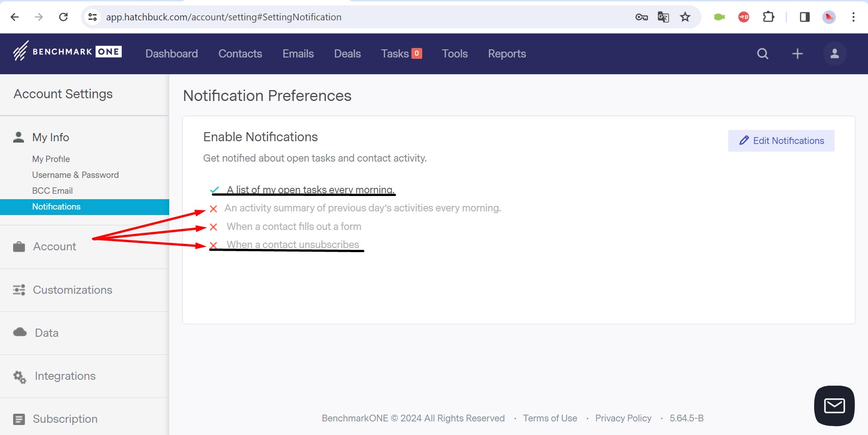
Task: Click the Edit Notifications button
Action: [781, 141]
